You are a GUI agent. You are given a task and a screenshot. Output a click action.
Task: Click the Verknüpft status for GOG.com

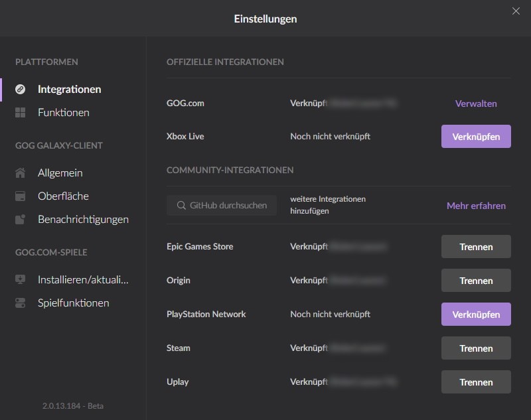coord(309,104)
